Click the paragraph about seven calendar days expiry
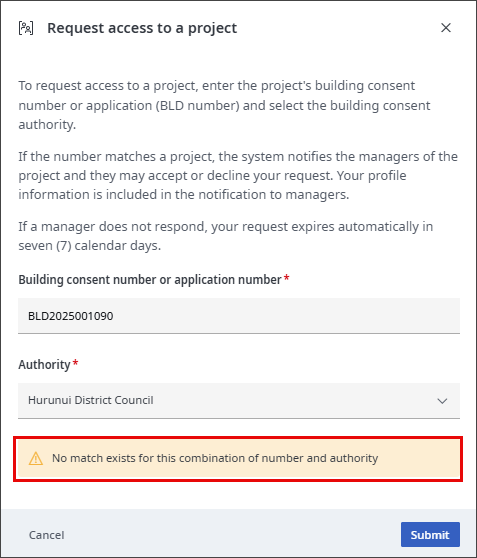 click(x=226, y=236)
